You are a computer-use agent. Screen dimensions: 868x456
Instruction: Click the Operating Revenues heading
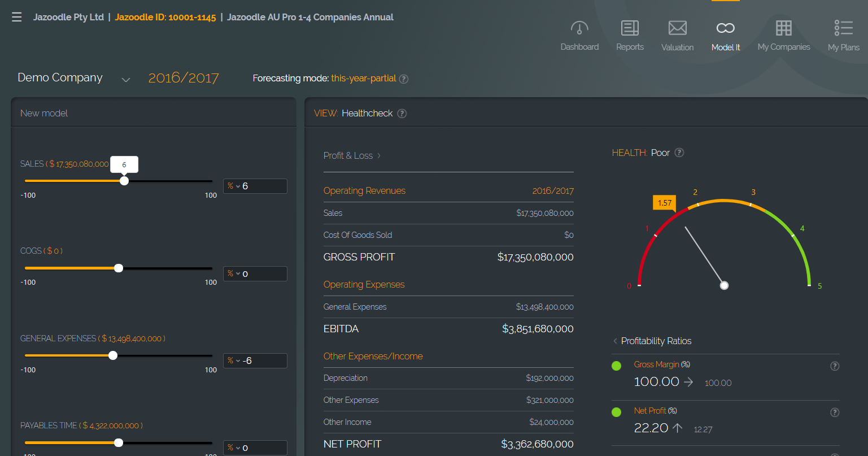(364, 191)
